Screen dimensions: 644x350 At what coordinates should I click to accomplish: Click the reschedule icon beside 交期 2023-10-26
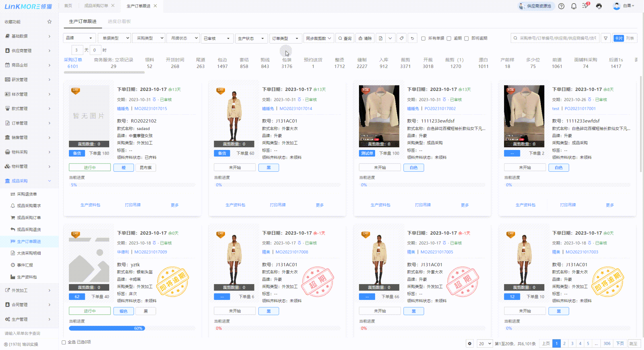(590, 99)
